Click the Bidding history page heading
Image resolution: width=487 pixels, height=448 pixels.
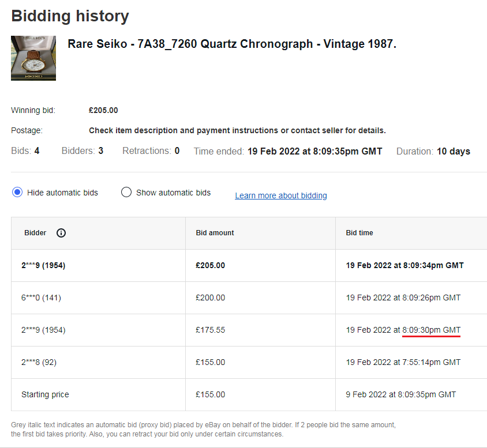pos(70,16)
